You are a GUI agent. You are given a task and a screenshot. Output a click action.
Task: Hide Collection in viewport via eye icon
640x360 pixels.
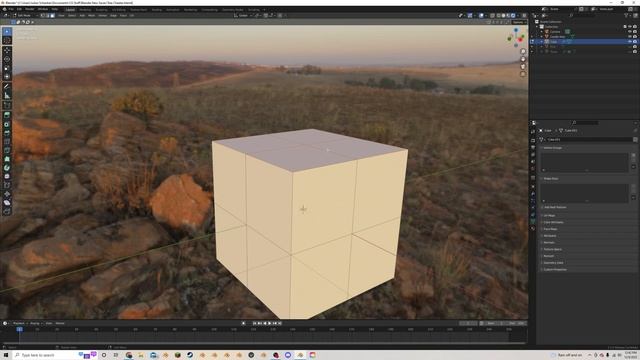pos(630,27)
